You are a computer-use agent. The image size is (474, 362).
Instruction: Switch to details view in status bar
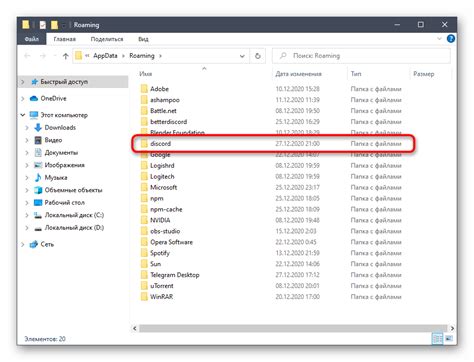pos(437,339)
